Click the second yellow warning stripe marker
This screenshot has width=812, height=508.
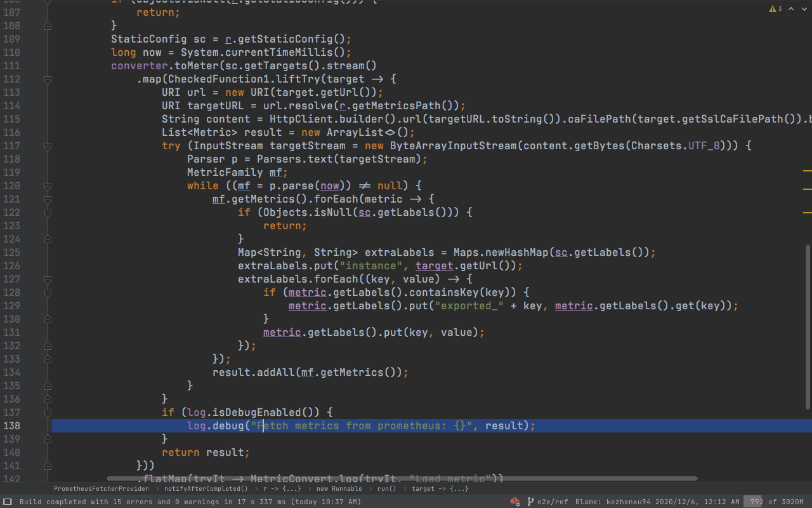tap(808, 189)
